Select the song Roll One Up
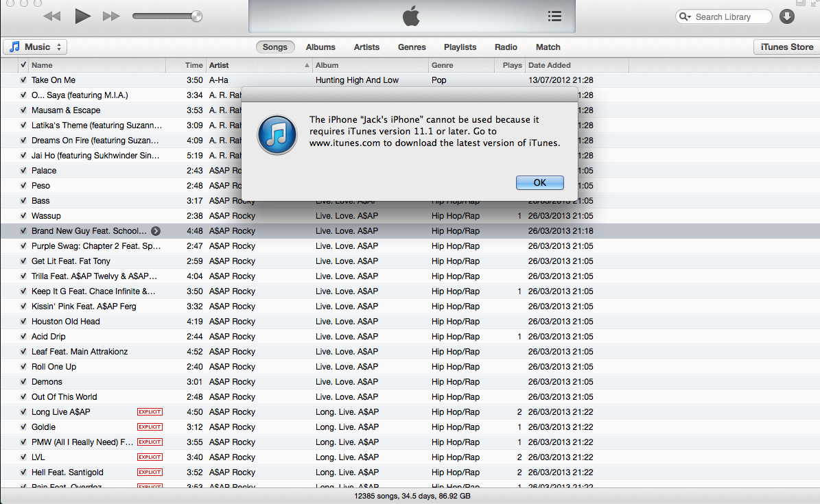This screenshot has height=504, width=820. (54, 367)
